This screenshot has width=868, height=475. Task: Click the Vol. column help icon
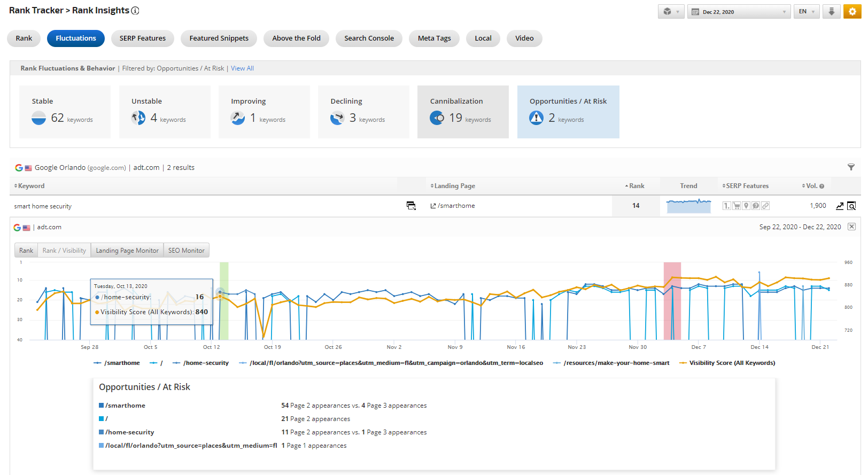[821, 186]
